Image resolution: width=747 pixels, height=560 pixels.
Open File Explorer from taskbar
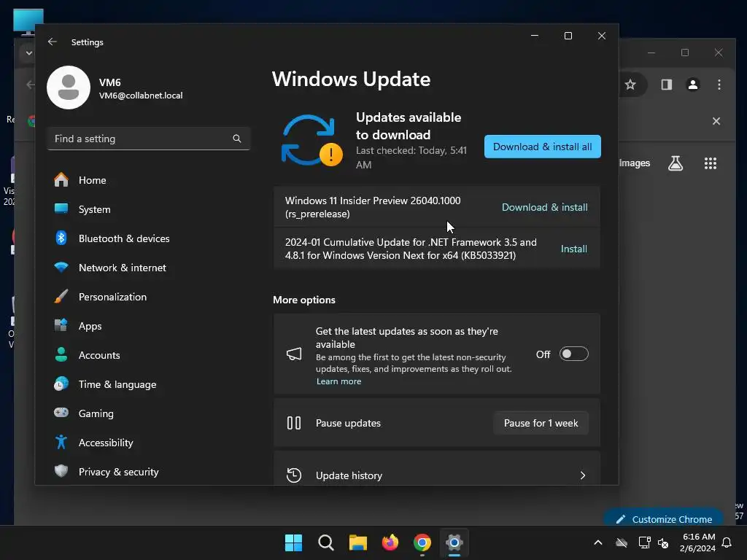tap(357, 542)
